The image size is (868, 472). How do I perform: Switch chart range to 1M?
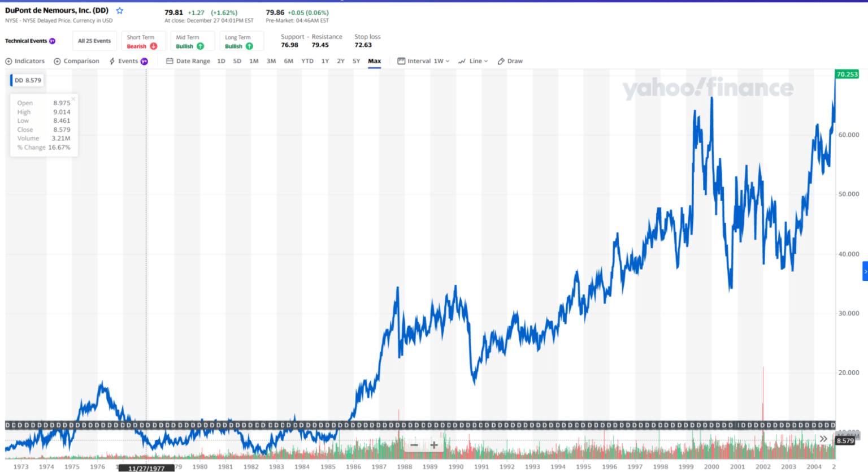pyautogui.click(x=254, y=61)
